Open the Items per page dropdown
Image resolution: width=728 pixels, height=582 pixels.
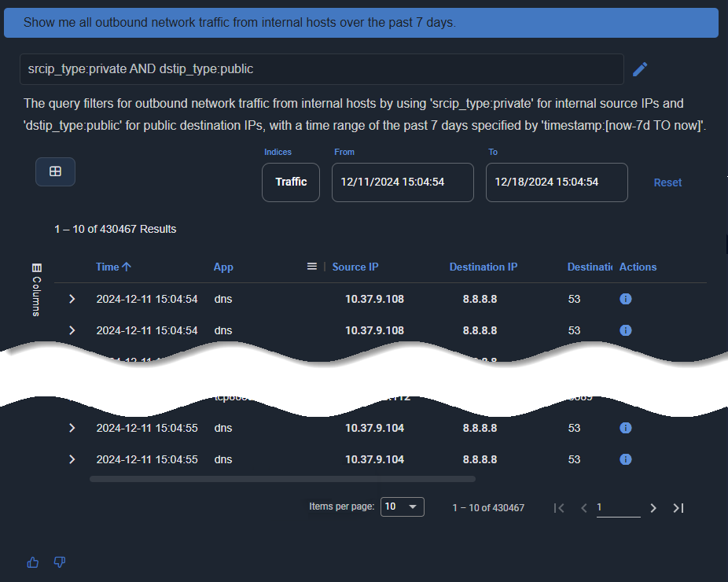402,506
